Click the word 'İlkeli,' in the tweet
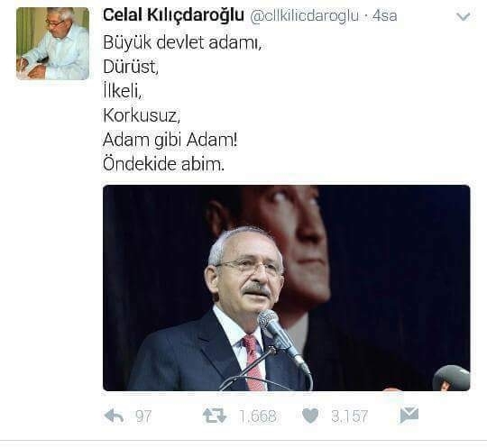This screenshot has width=487, height=448. click(123, 91)
